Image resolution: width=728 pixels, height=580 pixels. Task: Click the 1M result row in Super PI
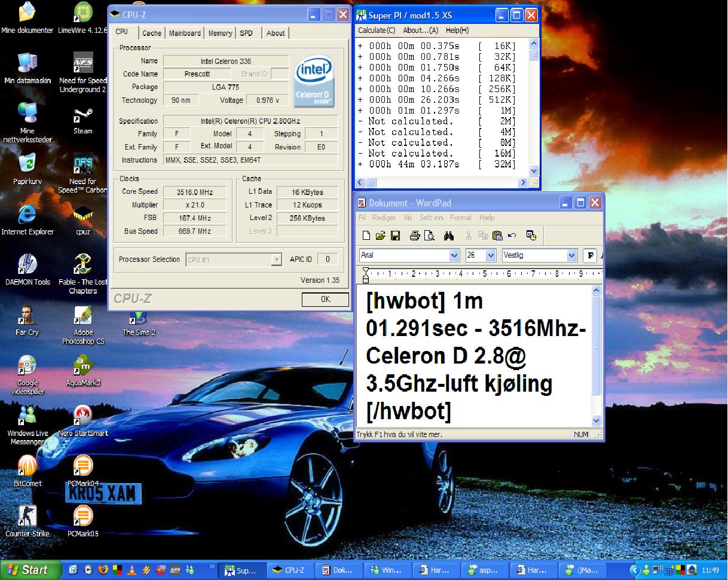point(437,111)
